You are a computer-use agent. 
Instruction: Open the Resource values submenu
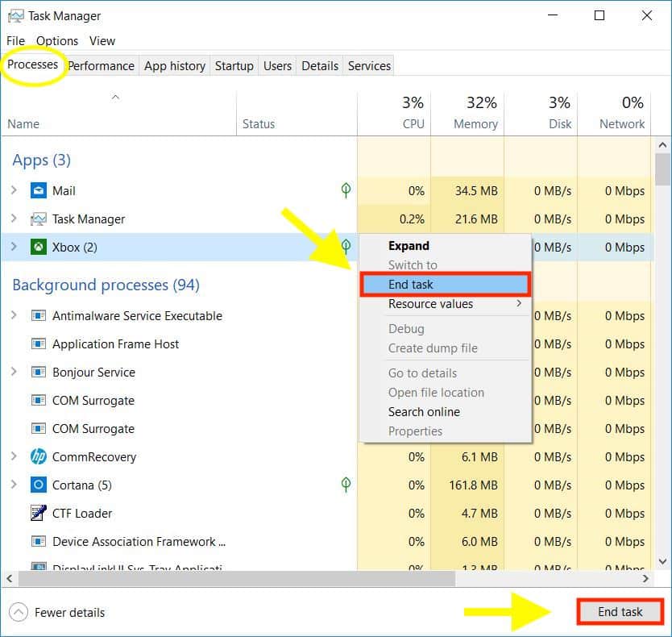click(431, 304)
